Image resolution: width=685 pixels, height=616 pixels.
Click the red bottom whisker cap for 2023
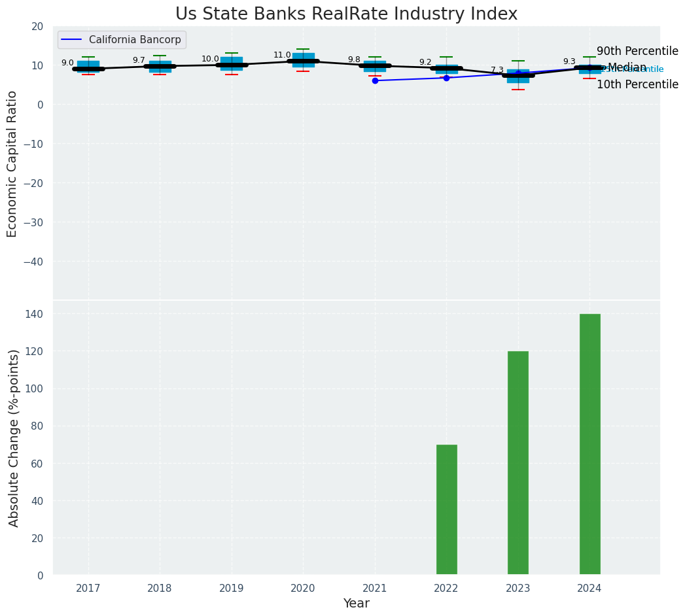click(518, 90)
